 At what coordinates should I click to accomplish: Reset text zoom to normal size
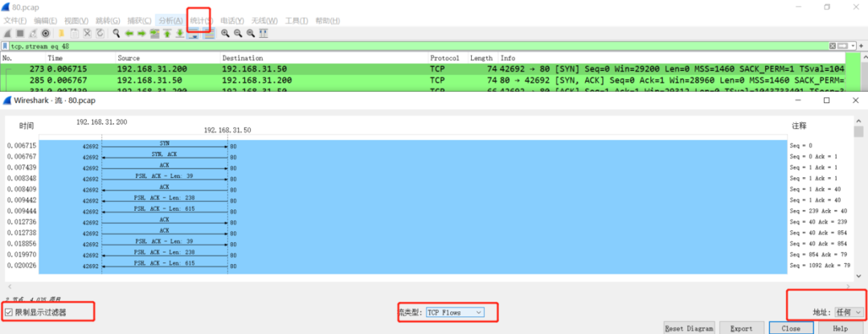point(251,33)
